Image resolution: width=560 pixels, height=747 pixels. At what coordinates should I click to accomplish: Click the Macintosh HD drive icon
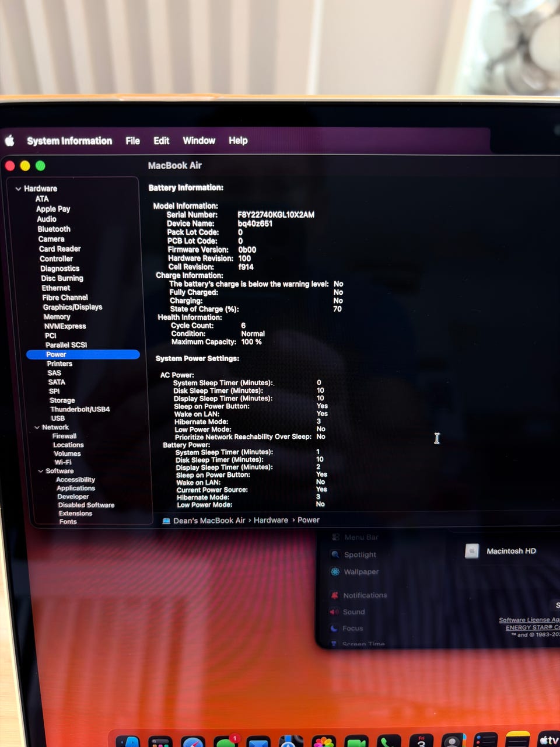pos(472,551)
